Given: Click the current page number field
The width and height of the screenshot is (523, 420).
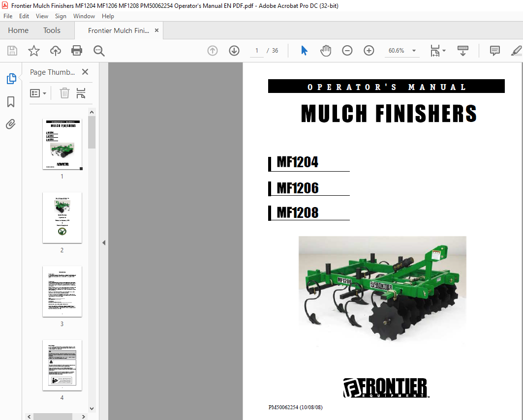Looking at the screenshot, I should 256,51.
